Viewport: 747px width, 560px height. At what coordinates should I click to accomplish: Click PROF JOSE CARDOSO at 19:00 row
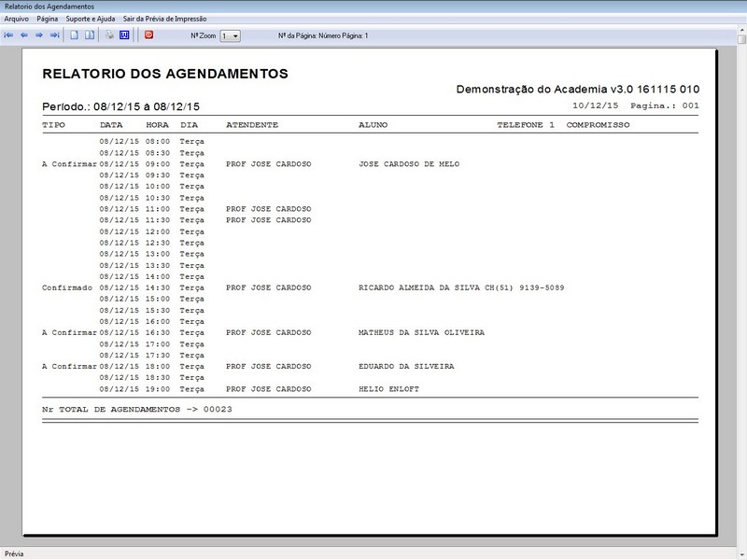pyautogui.click(x=269, y=389)
